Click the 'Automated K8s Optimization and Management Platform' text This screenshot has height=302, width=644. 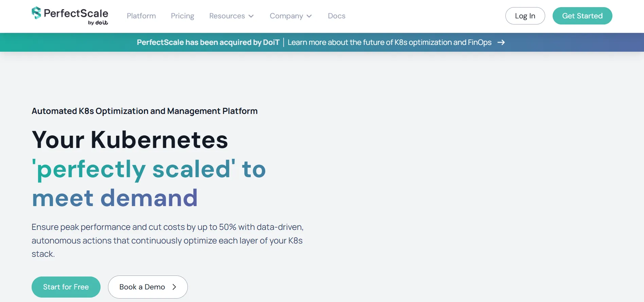[x=145, y=111]
